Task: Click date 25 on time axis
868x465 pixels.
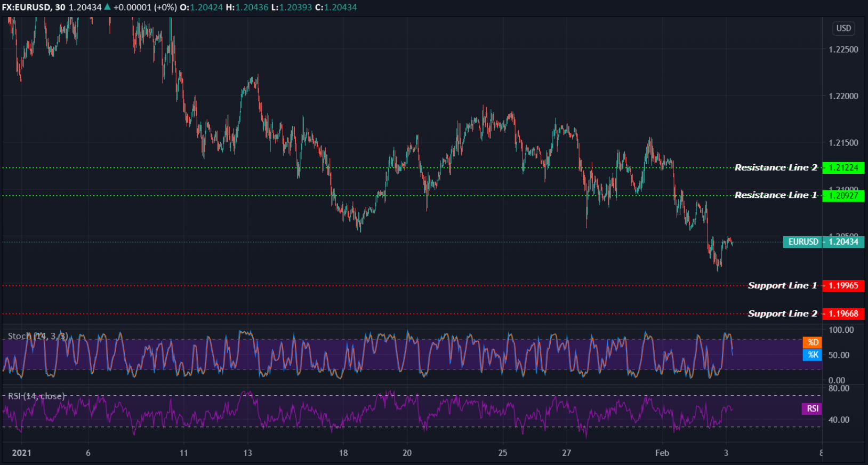Action: [503, 453]
